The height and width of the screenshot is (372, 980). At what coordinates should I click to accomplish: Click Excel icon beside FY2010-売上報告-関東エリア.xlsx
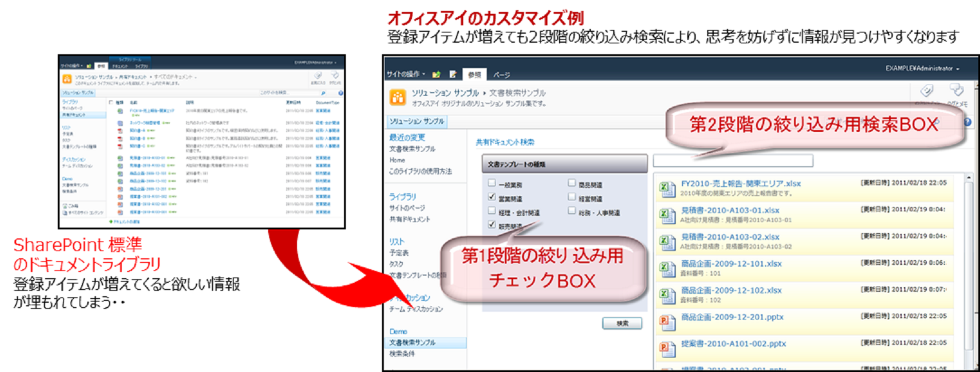[x=667, y=189]
